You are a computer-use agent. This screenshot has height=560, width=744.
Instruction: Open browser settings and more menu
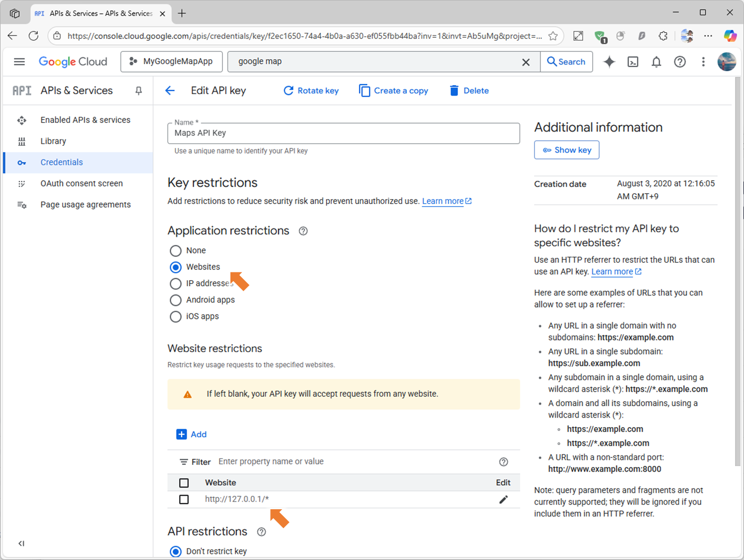708,36
